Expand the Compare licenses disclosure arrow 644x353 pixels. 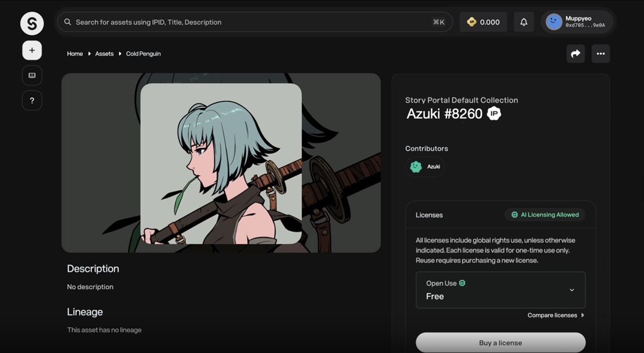583,315
